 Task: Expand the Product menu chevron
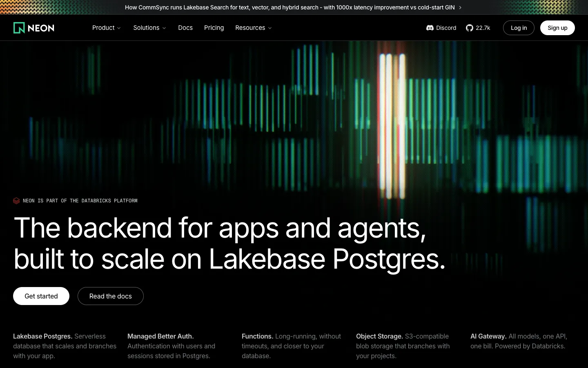click(119, 28)
